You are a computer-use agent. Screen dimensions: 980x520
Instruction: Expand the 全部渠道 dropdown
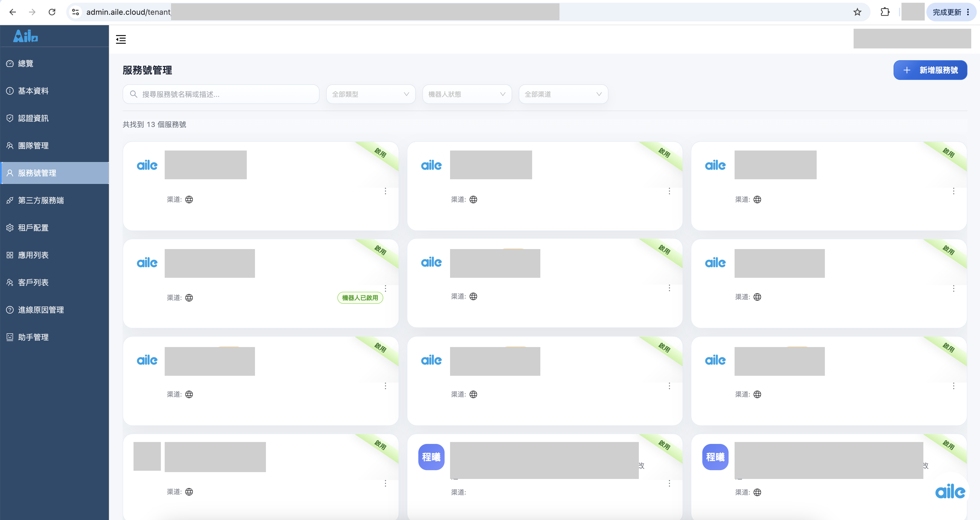coord(563,94)
